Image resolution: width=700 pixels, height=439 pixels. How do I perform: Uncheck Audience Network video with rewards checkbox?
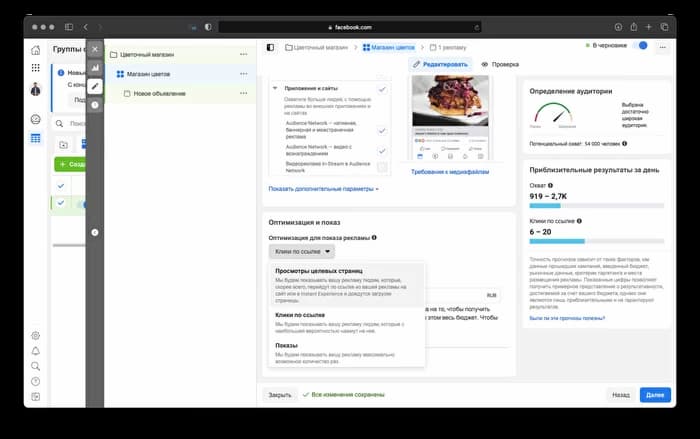382,149
